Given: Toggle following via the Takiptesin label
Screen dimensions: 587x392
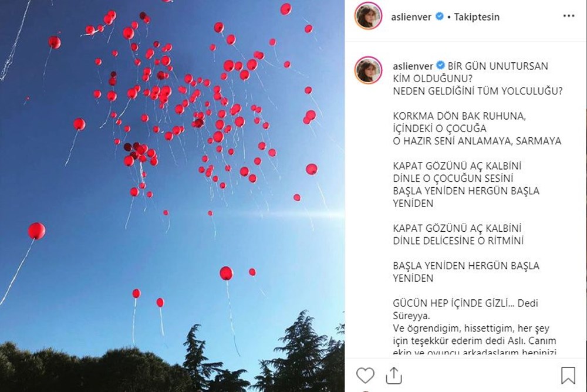Looking at the screenshot, I should (477, 17).
